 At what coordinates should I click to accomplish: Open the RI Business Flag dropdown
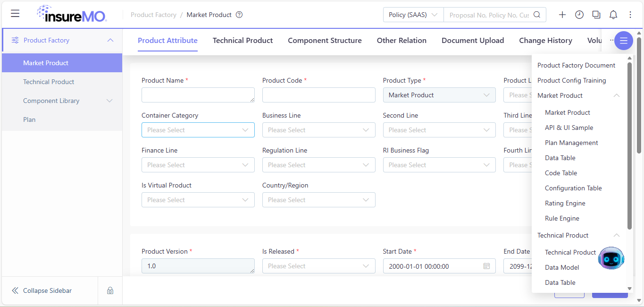tap(439, 165)
